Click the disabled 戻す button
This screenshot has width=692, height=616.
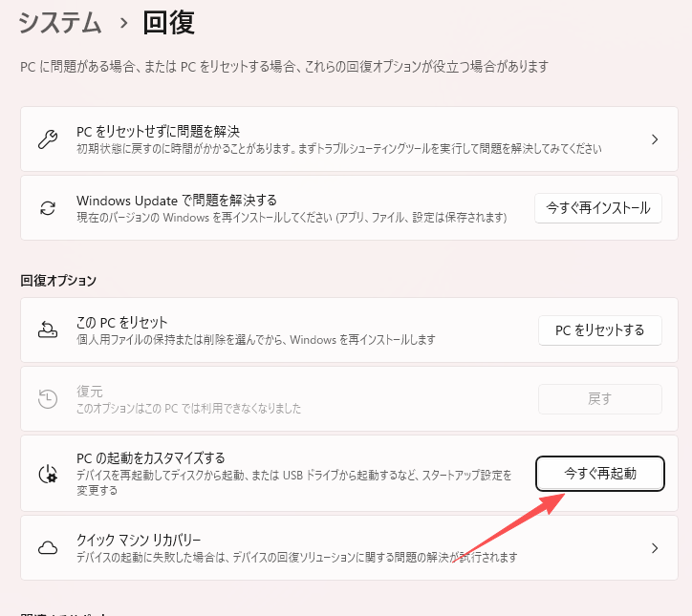(x=600, y=399)
